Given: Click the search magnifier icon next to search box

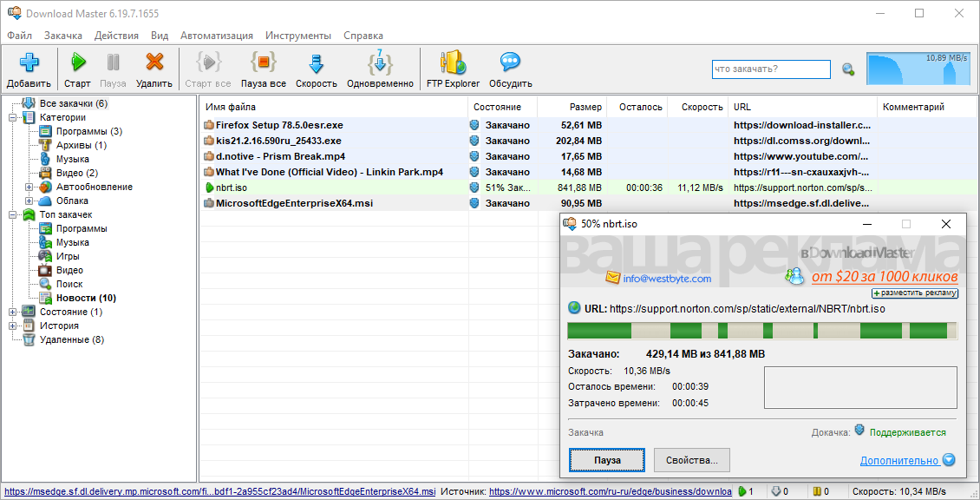Looking at the screenshot, I should pos(848,69).
